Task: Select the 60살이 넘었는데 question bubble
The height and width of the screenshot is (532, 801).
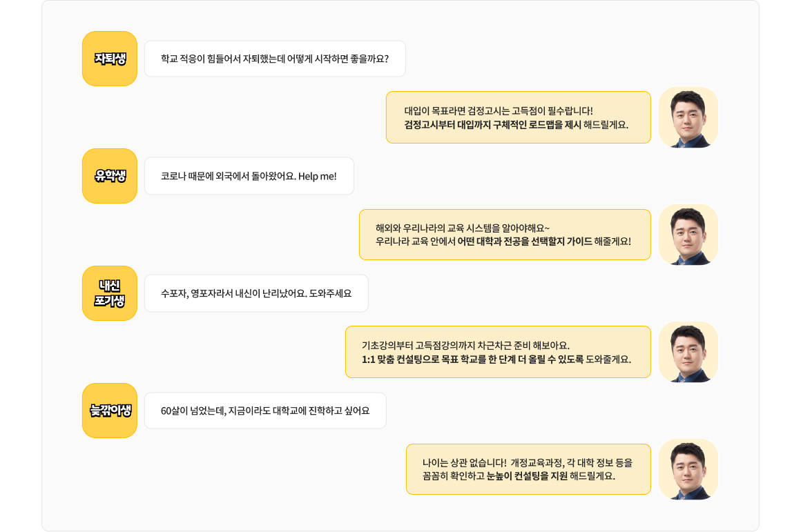Action: click(x=265, y=411)
